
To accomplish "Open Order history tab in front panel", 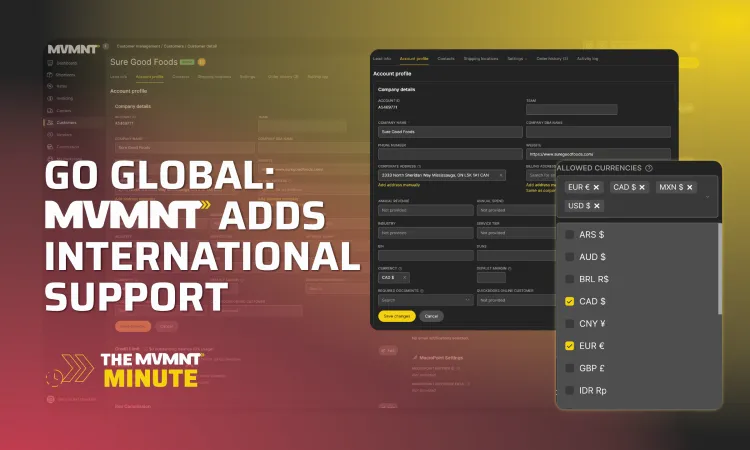I will point(552,59).
